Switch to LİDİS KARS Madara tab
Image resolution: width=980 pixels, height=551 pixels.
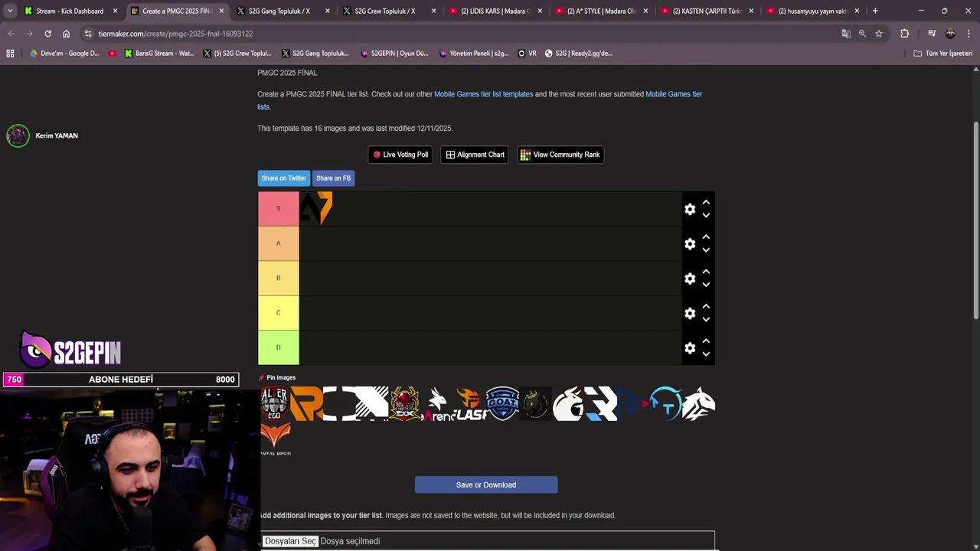click(x=495, y=11)
